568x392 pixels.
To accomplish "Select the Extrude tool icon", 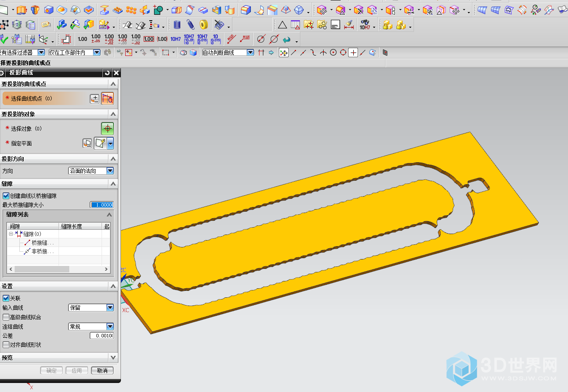I will (x=22, y=9).
